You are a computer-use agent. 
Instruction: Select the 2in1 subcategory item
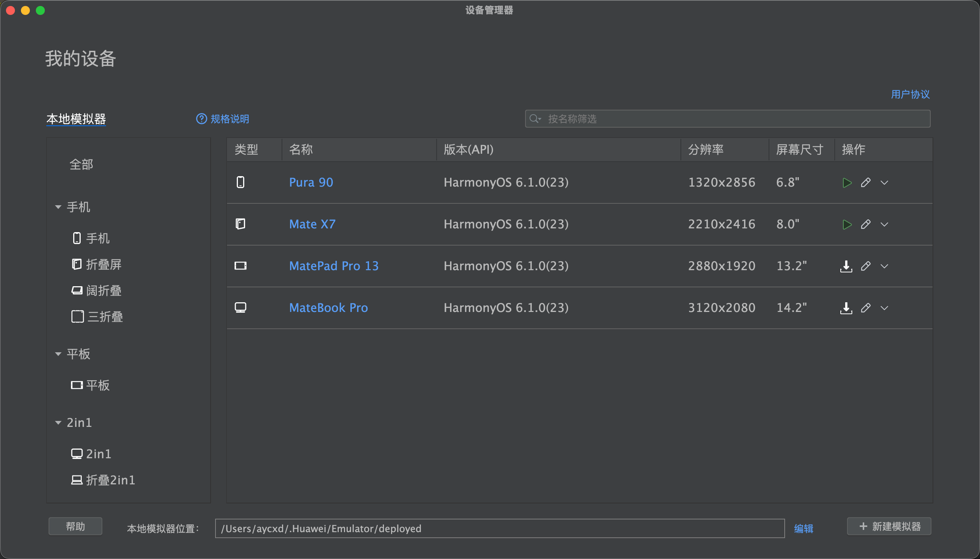point(92,454)
